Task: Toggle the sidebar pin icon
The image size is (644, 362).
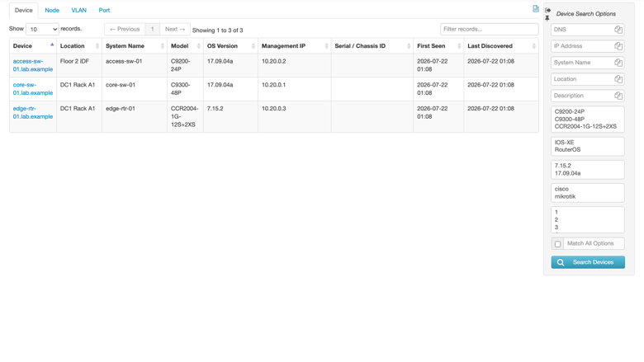Action: [547, 18]
